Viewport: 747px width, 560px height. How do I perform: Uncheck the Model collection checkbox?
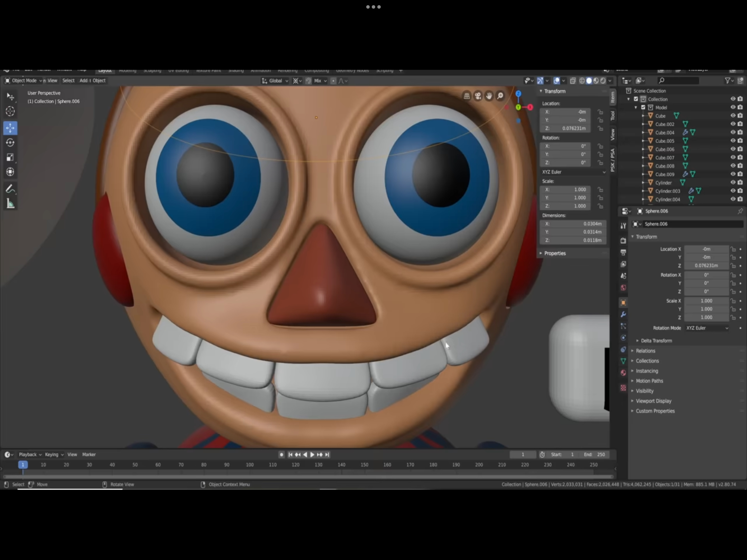click(643, 108)
